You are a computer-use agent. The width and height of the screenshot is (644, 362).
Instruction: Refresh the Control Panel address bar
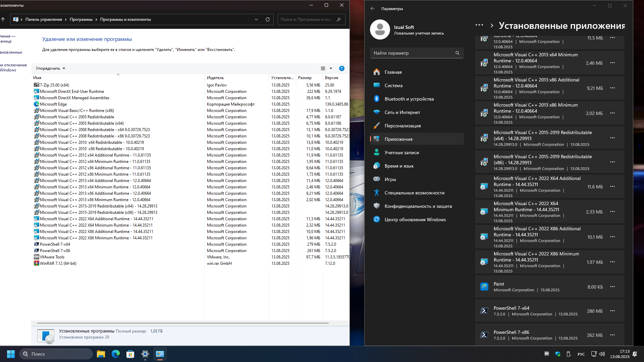pyautogui.click(x=268, y=19)
